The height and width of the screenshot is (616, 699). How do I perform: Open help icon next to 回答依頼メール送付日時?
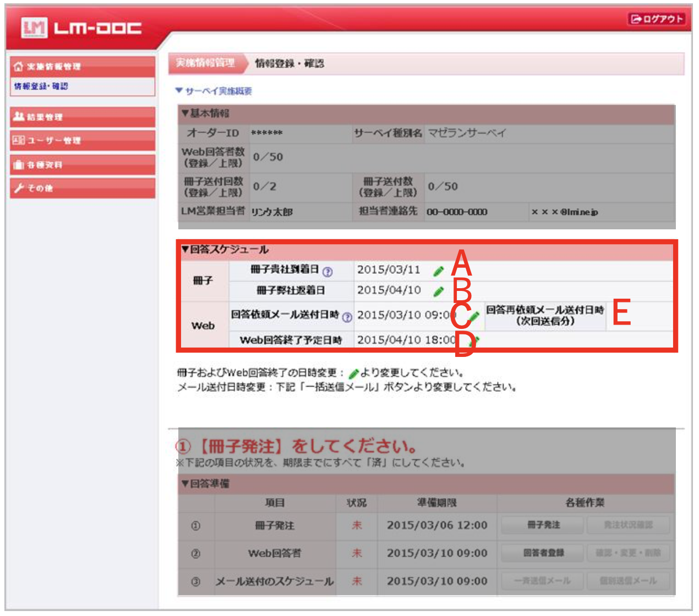347,317
